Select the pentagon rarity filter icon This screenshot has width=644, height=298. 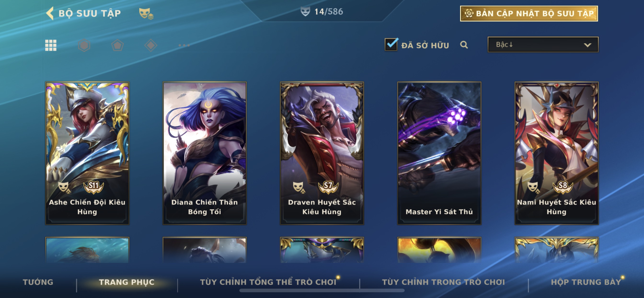(x=117, y=45)
